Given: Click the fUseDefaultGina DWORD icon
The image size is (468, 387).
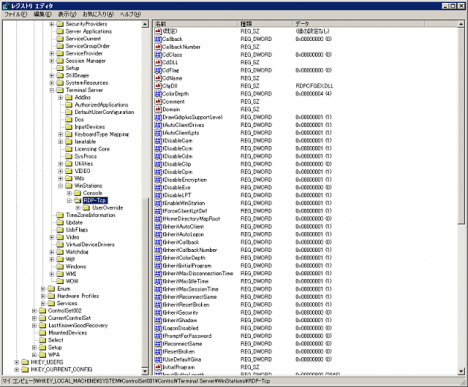Looking at the screenshot, I should click(x=158, y=359).
